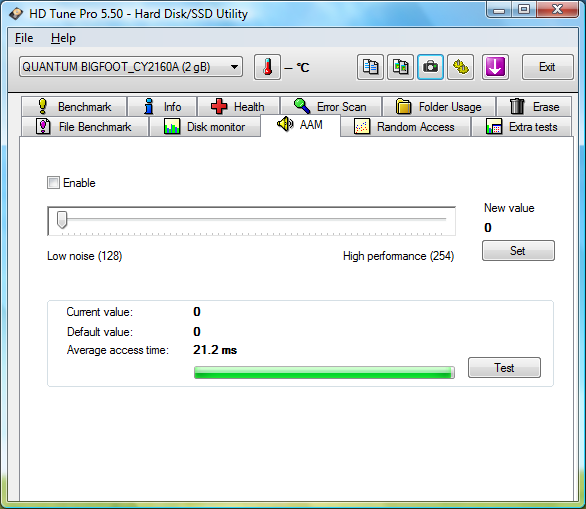Open the Health tab
Screen dimensions: 586x509
click(238, 107)
